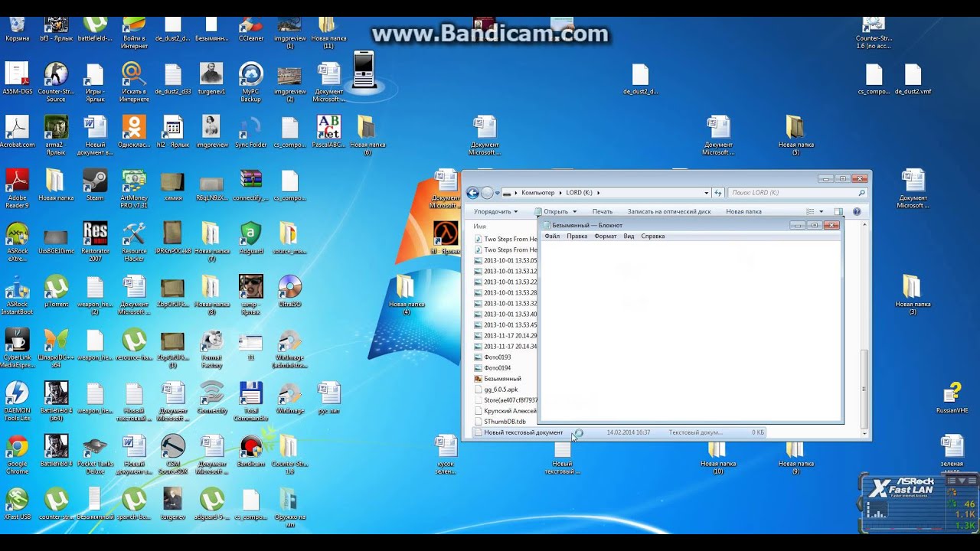
Task: Open Explorer help question mark icon
Action: click(x=856, y=212)
